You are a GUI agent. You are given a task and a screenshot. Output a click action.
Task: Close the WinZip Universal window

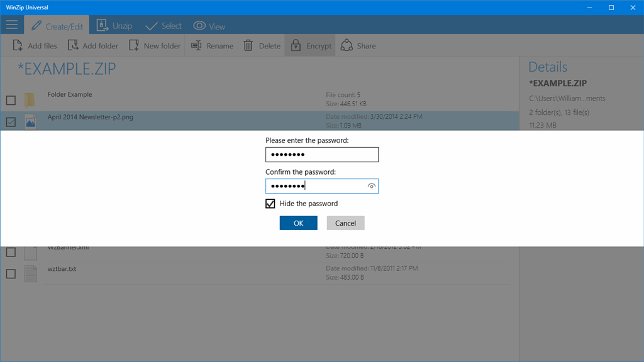tap(633, 8)
